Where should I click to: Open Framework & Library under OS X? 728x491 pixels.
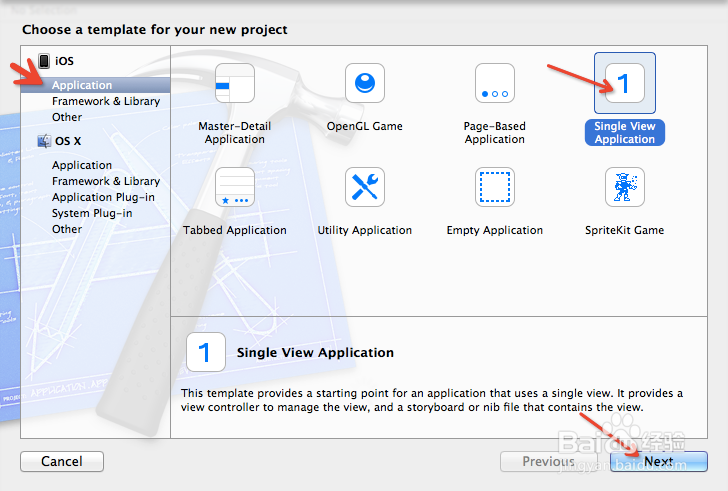106,182
